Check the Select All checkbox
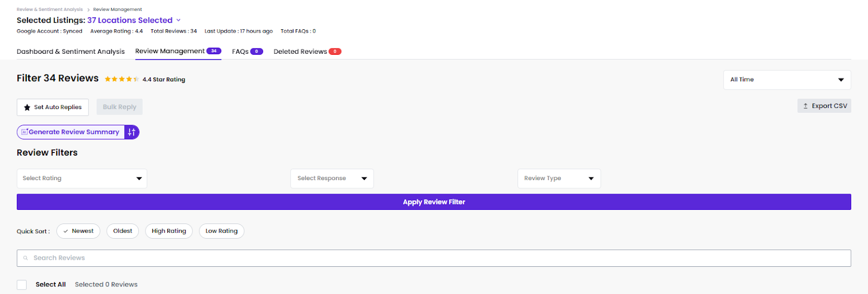The height and width of the screenshot is (294, 868). [22, 285]
